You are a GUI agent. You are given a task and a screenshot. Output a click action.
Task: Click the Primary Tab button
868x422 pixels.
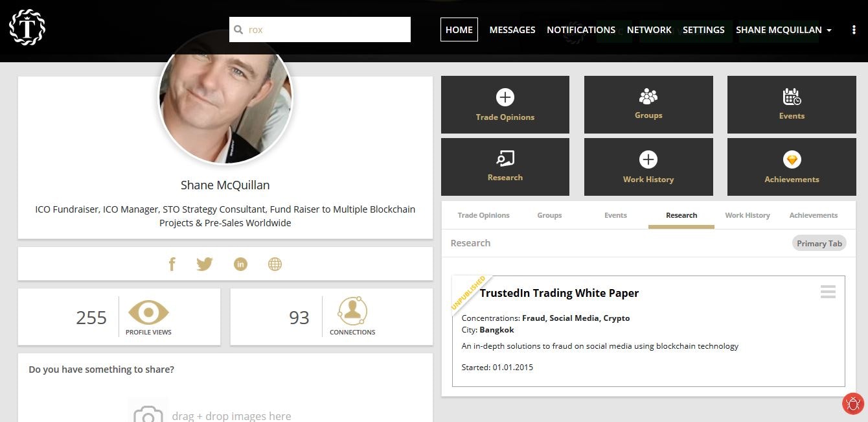pyautogui.click(x=819, y=243)
